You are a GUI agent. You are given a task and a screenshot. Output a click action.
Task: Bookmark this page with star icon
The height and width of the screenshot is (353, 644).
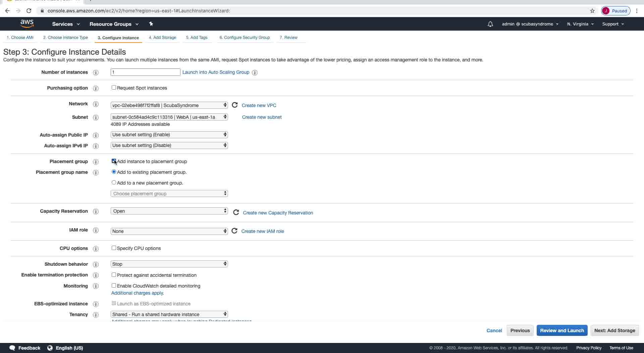[x=592, y=11]
